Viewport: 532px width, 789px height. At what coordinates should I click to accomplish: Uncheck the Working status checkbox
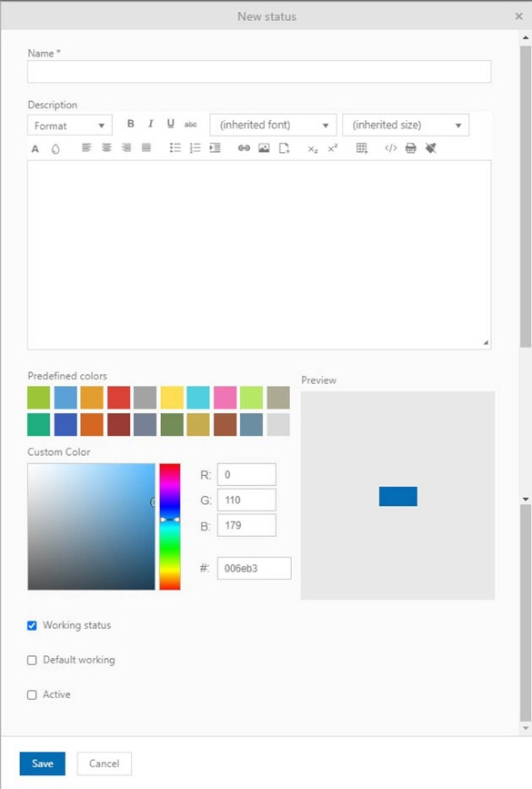pyautogui.click(x=32, y=625)
